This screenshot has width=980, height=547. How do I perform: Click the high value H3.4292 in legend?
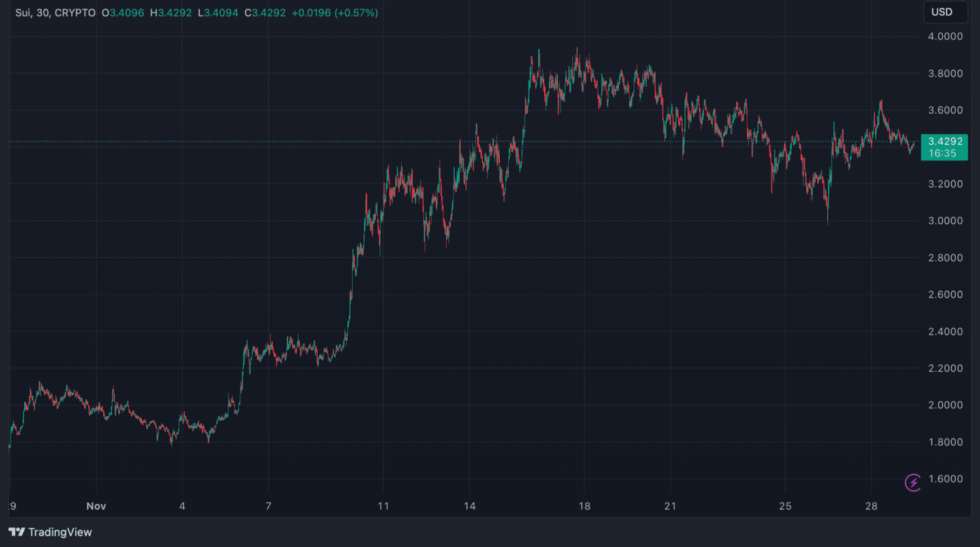tap(171, 13)
